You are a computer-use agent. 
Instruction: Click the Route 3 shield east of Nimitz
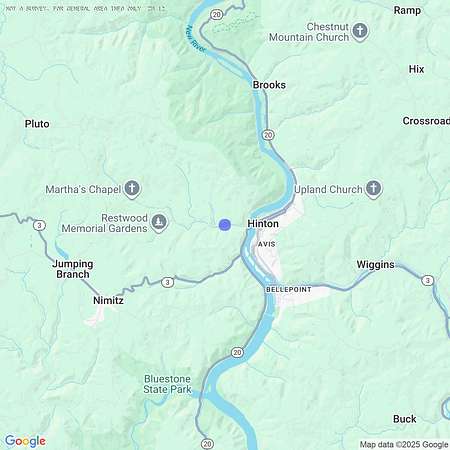click(x=167, y=282)
